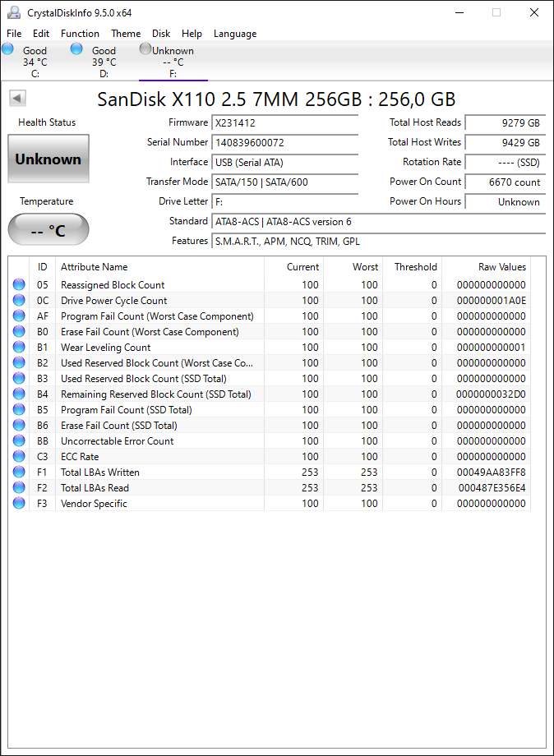Click the Serial Number field
Screen dimensions: 554x756
[x=285, y=143]
